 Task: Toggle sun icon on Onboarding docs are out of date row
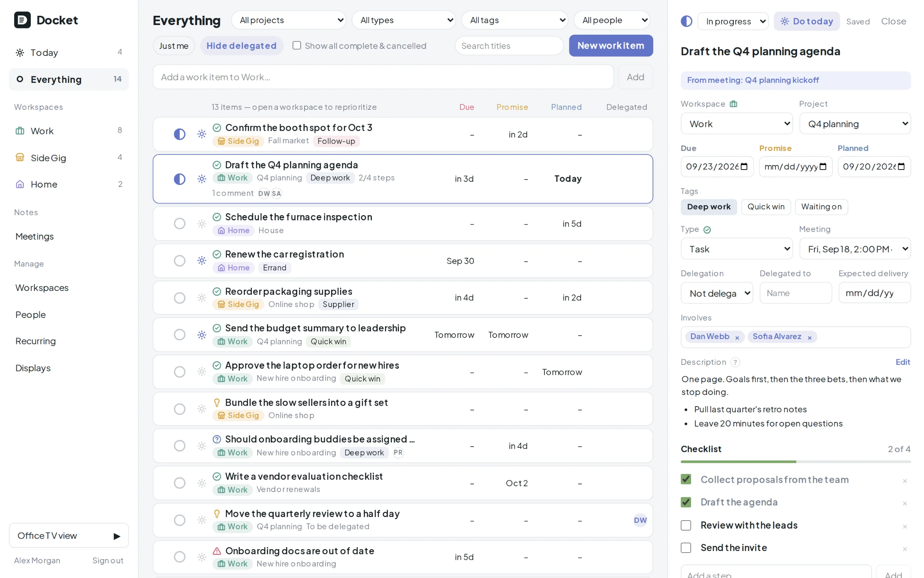[x=202, y=557]
